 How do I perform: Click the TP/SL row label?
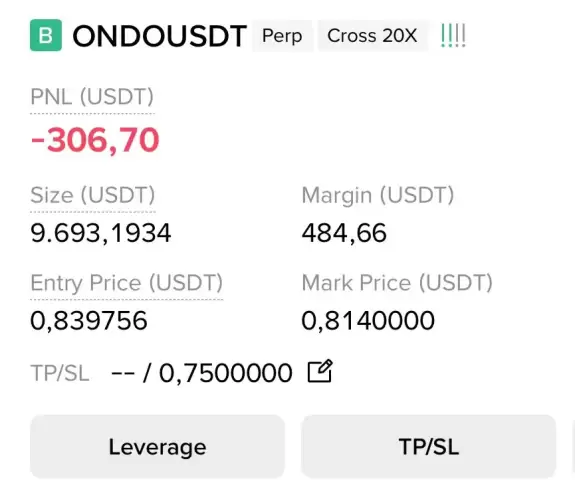60,373
